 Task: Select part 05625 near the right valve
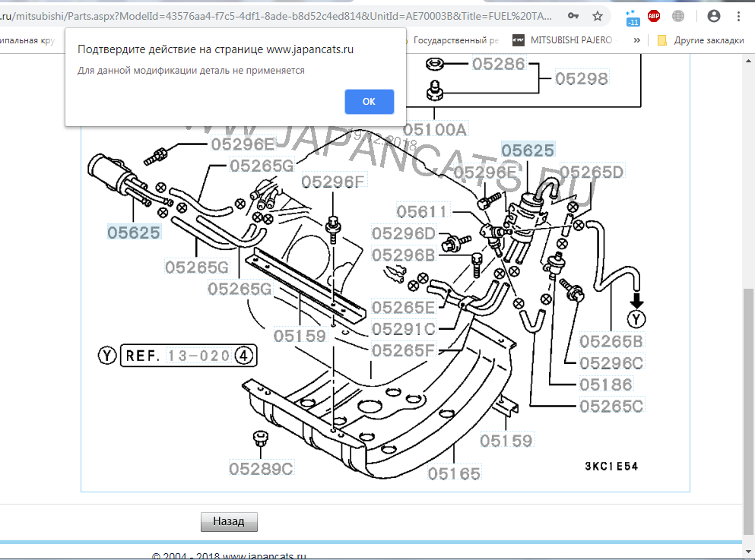(528, 150)
